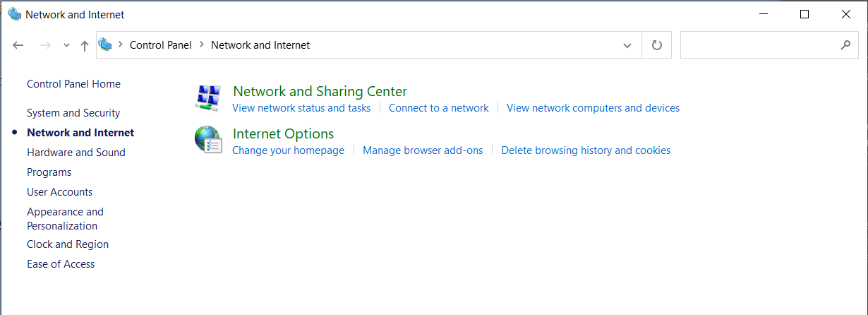Open Control Panel Home
Image resolution: width=868 pixels, height=315 pixels.
click(73, 84)
